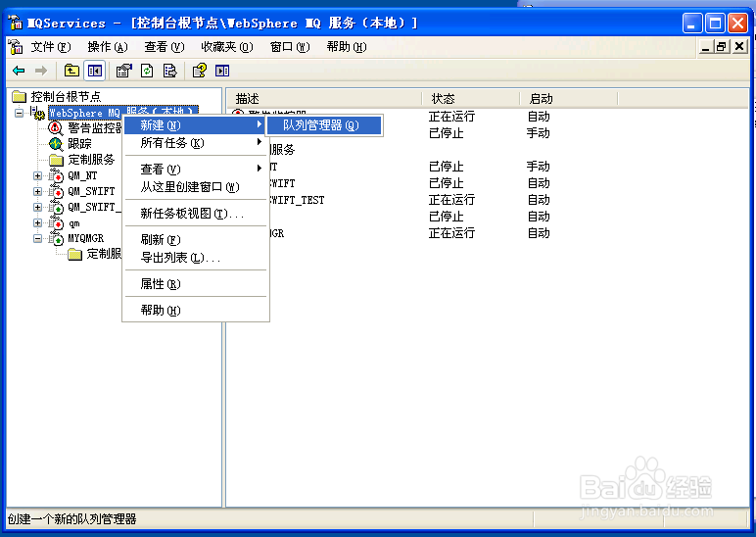Image resolution: width=756 pixels, height=537 pixels.
Task: Select 属性(R) in the context menu
Action: 194,284
